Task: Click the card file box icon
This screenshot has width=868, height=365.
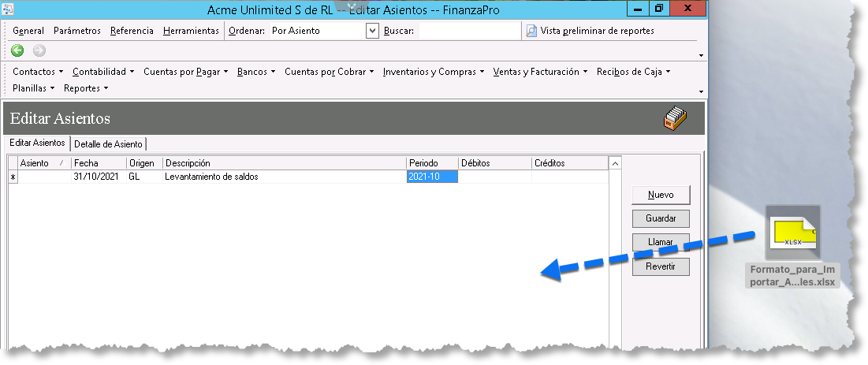Action: pyautogui.click(x=676, y=118)
